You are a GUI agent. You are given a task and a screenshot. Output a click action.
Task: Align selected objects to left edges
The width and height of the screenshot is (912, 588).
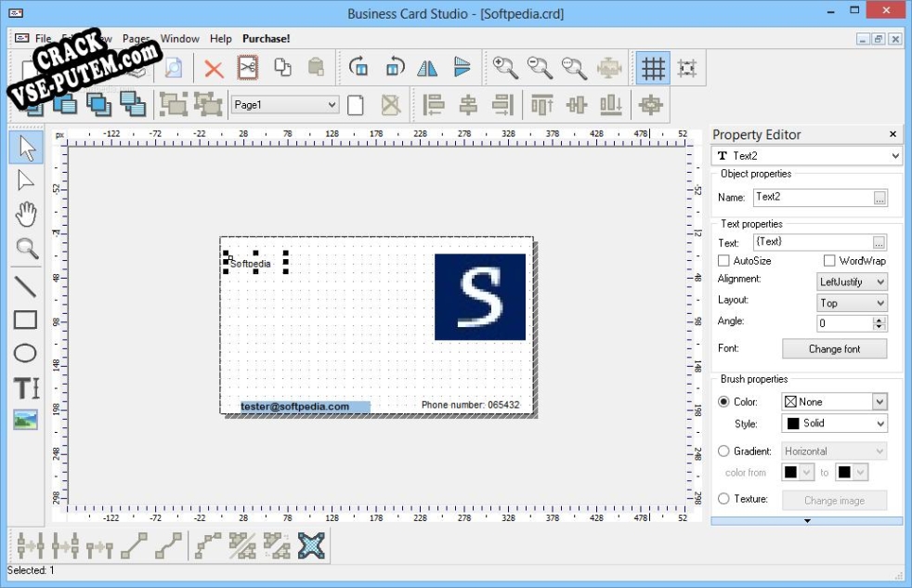434,105
